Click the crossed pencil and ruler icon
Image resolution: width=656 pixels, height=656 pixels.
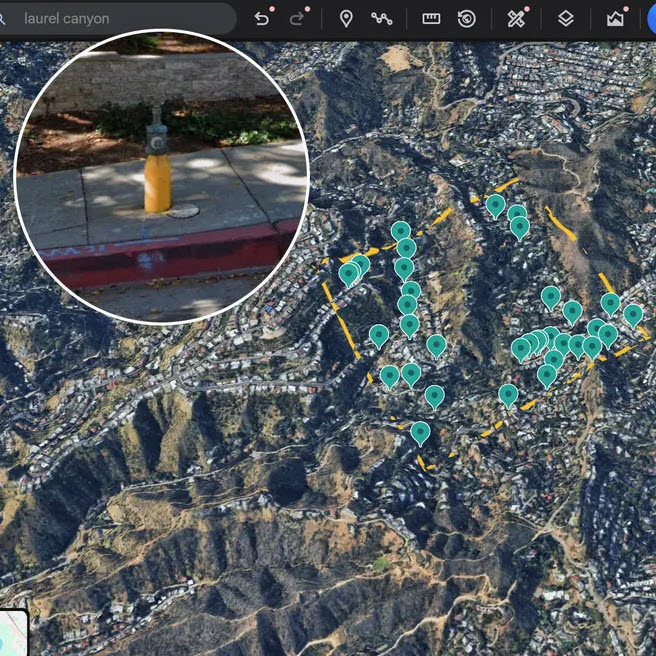(x=516, y=18)
